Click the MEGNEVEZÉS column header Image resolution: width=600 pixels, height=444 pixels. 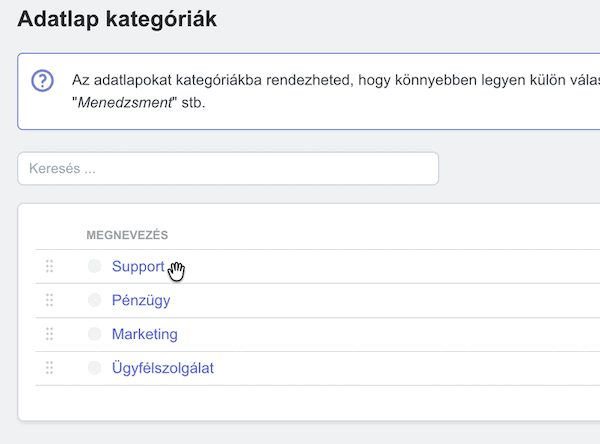pos(127,235)
